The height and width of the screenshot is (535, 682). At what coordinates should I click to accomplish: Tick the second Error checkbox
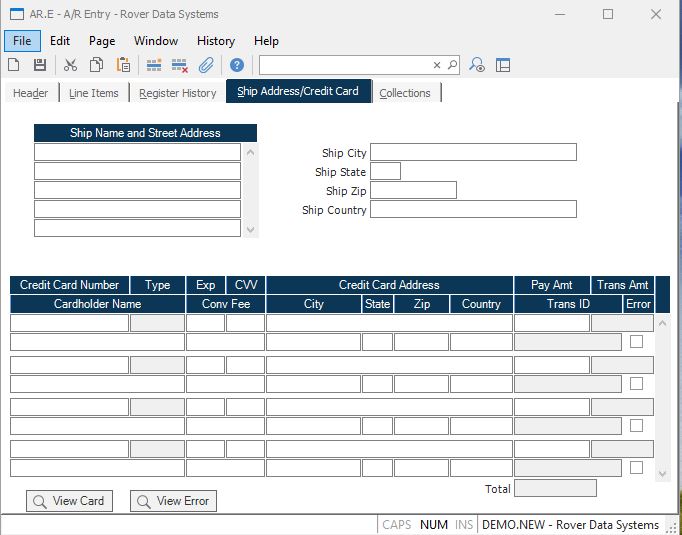tap(636, 384)
